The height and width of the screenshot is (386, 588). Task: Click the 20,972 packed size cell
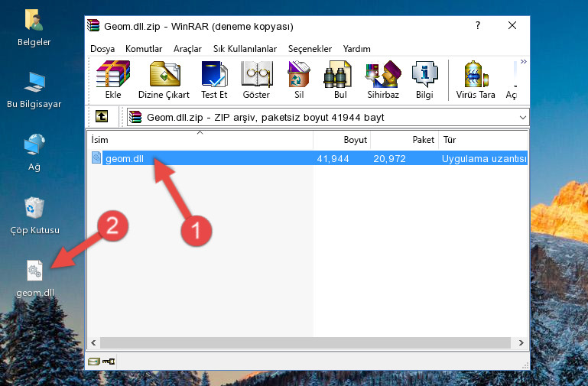coord(389,158)
